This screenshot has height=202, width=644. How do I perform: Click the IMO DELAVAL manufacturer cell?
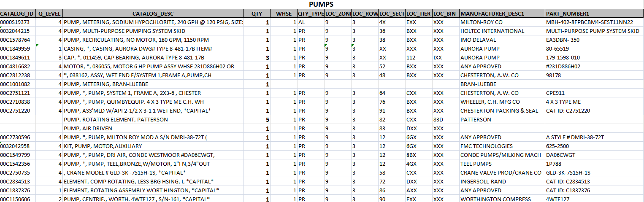tap(477, 40)
